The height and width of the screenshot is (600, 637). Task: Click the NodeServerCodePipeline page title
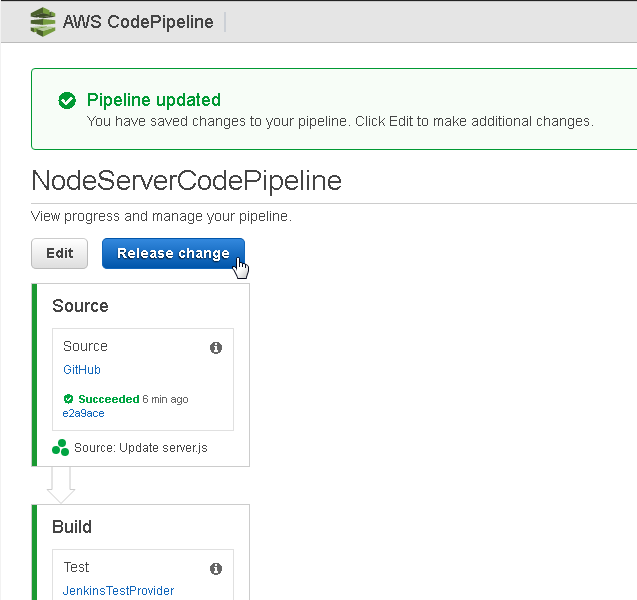(x=186, y=180)
